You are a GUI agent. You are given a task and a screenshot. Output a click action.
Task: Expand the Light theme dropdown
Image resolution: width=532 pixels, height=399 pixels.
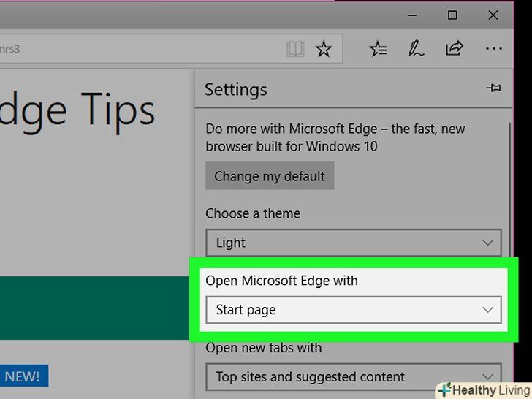(x=354, y=243)
